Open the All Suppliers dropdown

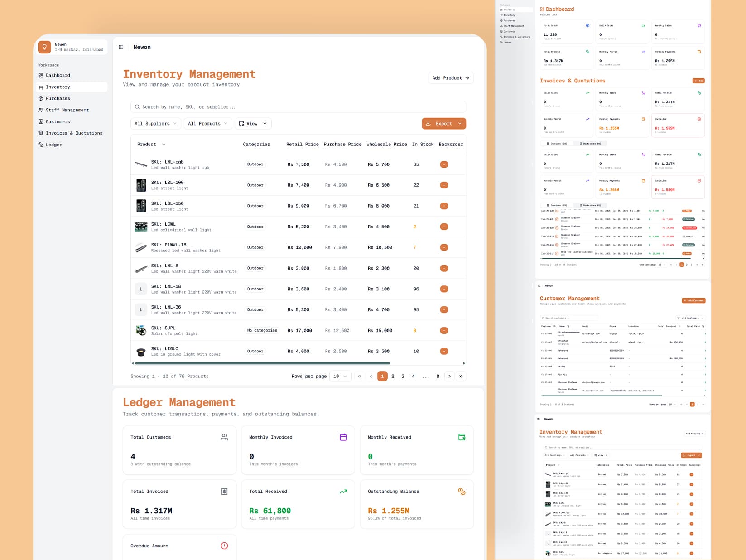pyautogui.click(x=155, y=124)
